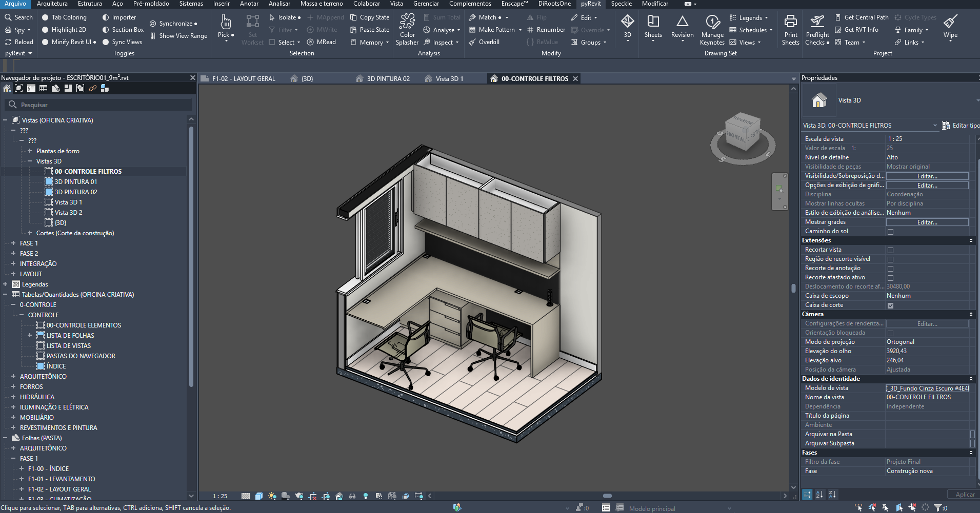980x513 pixels.
Task: Collapse the Vistas 3D tree branch
Action: 31,161
